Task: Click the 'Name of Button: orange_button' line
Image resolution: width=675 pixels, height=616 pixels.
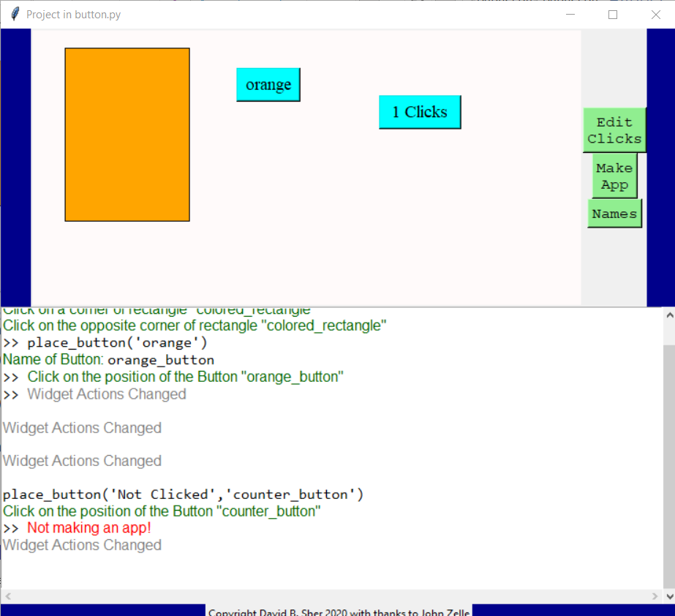Action: 108,360
